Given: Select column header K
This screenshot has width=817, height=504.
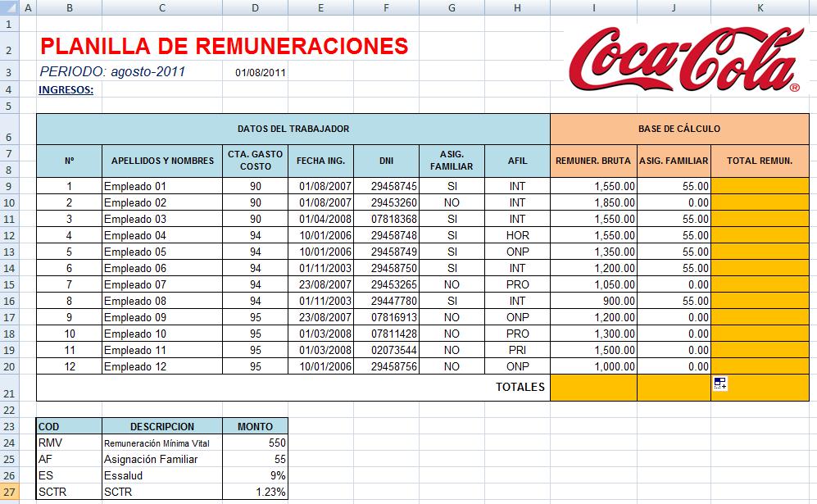Looking at the screenshot, I should point(760,8).
